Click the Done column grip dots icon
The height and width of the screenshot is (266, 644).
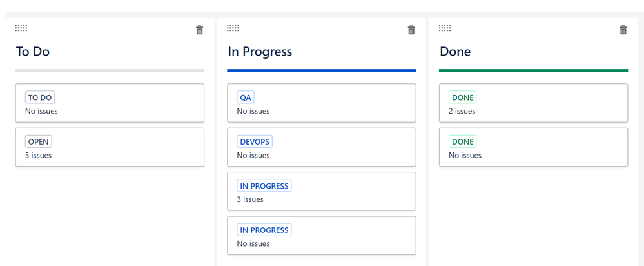pyautogui.click(x=445, y=28)
